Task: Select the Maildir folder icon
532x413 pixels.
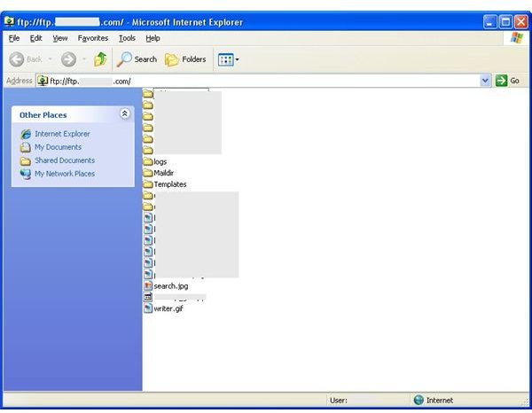Action: coord(148,173)
